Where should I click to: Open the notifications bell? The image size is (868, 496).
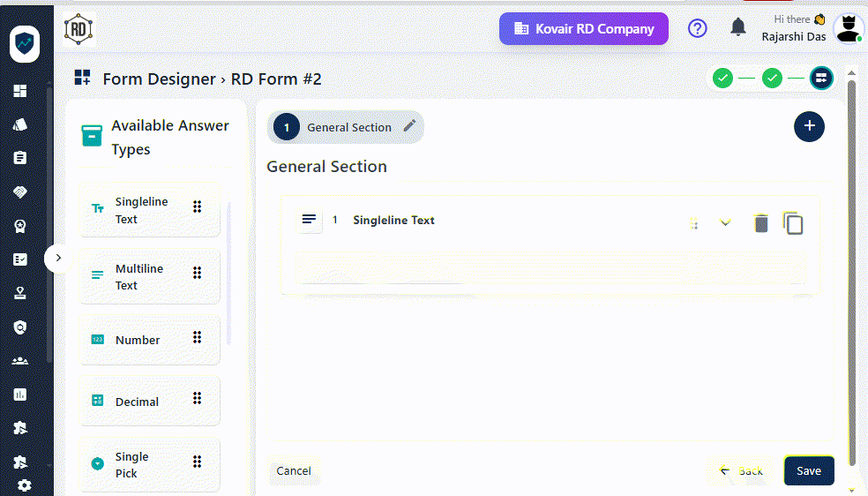738,27
